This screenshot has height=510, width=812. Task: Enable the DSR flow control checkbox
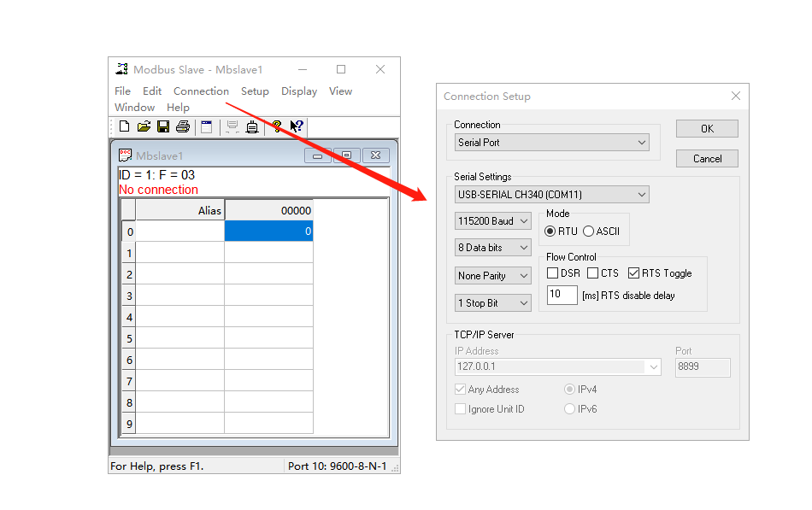coord(553,273)
